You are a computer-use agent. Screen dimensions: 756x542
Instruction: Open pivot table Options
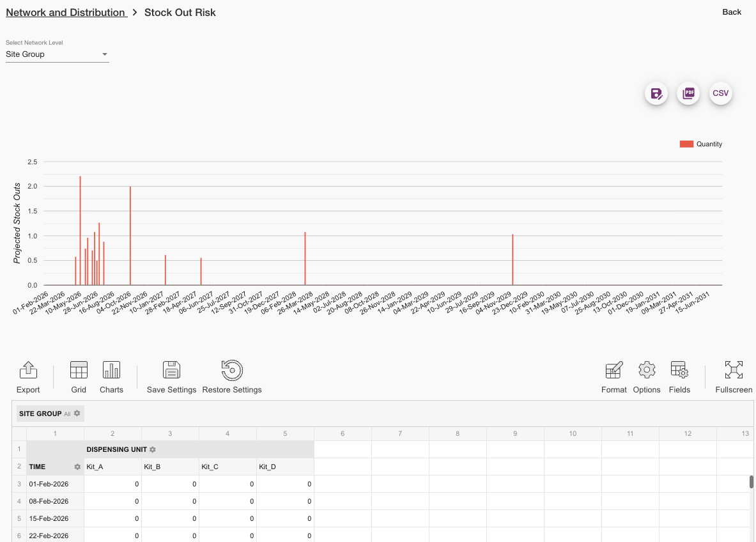(x=647, y=376)
